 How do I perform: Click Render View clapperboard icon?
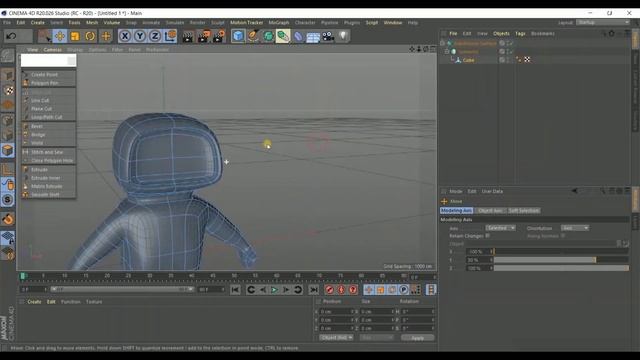188,36
